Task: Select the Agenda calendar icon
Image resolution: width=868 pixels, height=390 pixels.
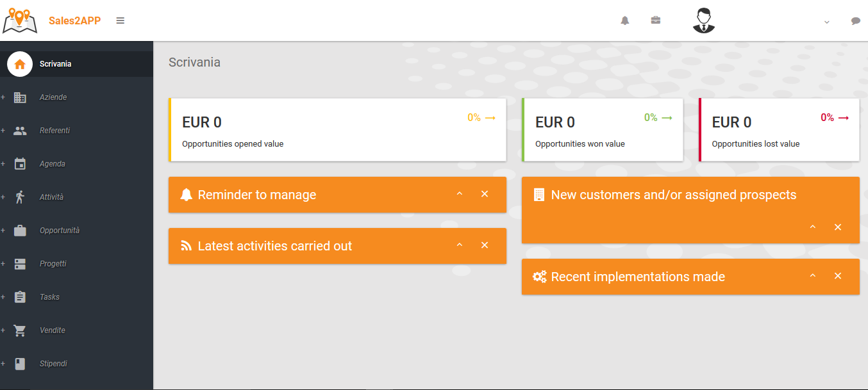Action: pyautogui.click(x=20, y=164)
